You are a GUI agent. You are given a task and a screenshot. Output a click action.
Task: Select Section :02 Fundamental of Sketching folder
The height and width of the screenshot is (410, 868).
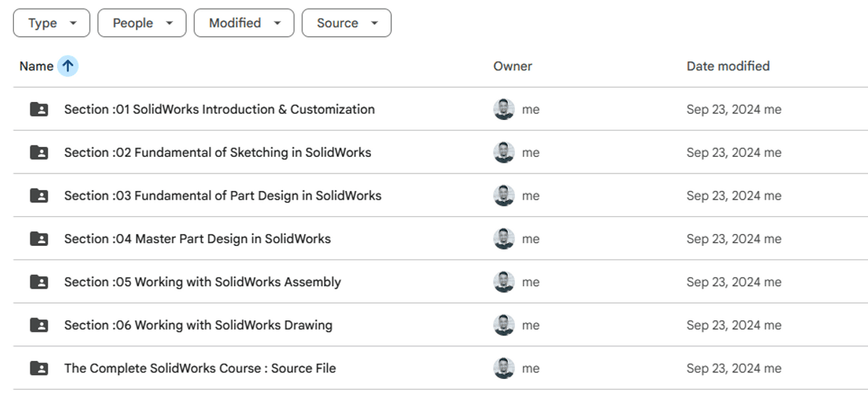pos(217,153)
